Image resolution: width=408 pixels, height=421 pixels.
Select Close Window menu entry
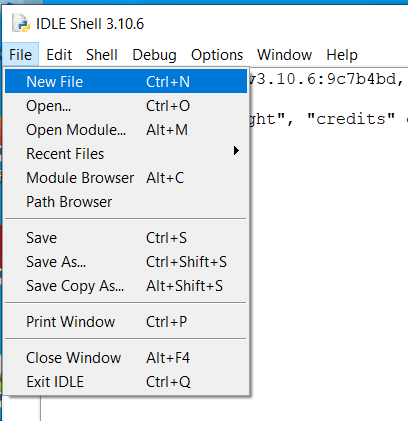click(x=126, y=358)
